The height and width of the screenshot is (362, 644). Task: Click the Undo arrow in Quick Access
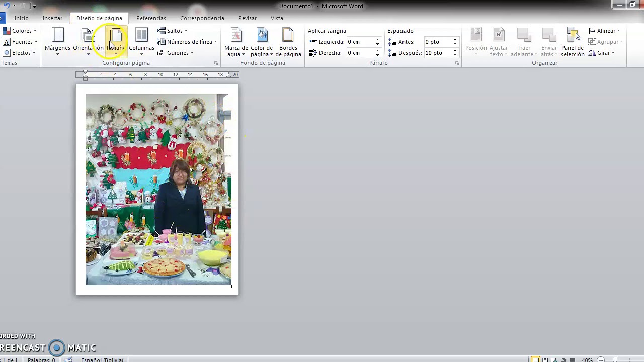(x=7, y=6)
